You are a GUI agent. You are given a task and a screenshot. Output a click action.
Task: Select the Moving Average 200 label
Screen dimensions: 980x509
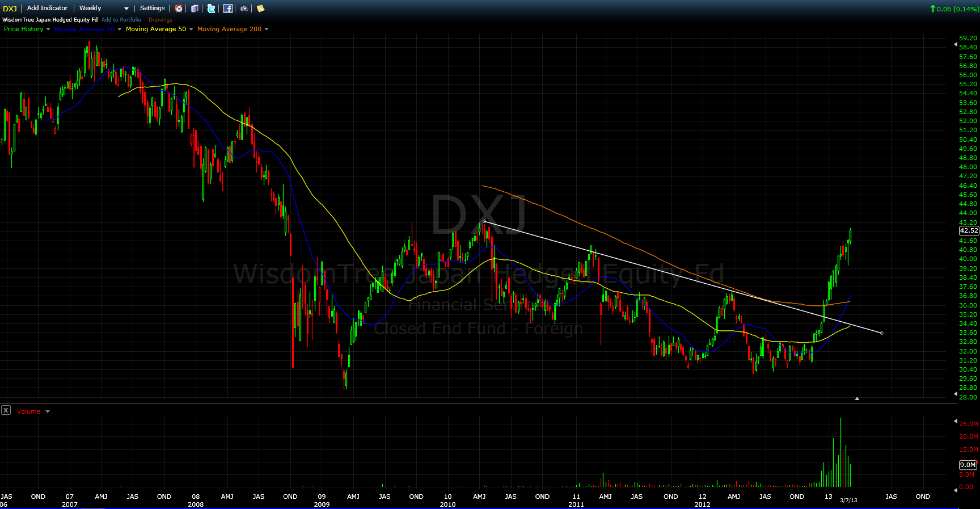click(229, 29)
